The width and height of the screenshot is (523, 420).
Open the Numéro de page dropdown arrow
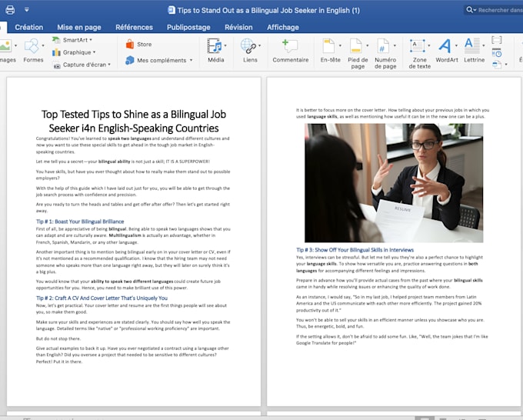(x=395, y=45)
